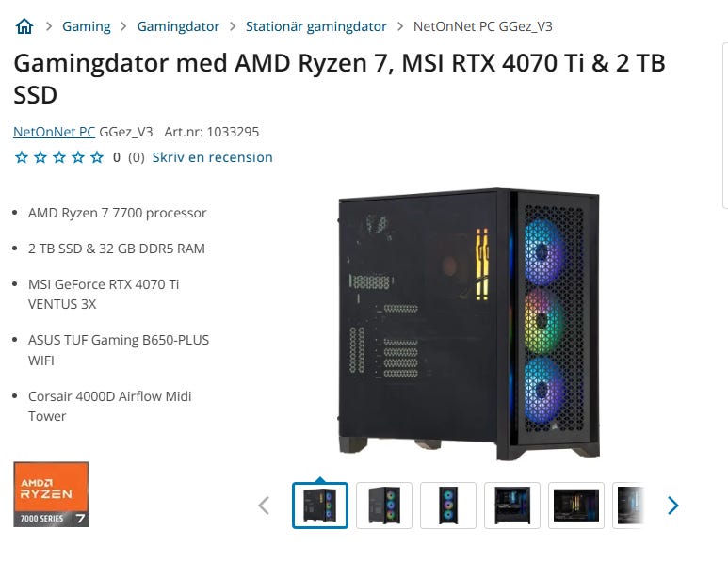Show next thumbnails with right arrow
The image size is (728, 578).
click(672, 506)
